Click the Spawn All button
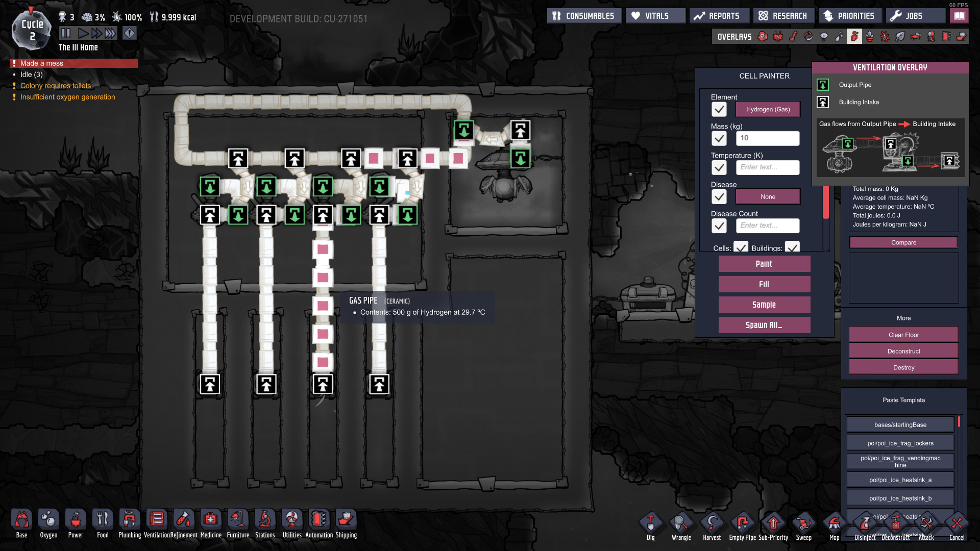Viewport: 980px width, 551px height. pyautogui.click(x=764, y=325)
